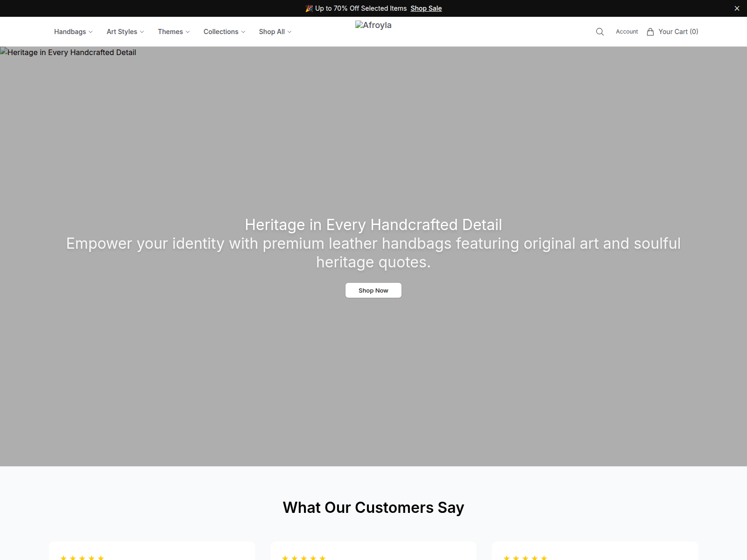Click the shopping bag cart icon

pos(650,32)
